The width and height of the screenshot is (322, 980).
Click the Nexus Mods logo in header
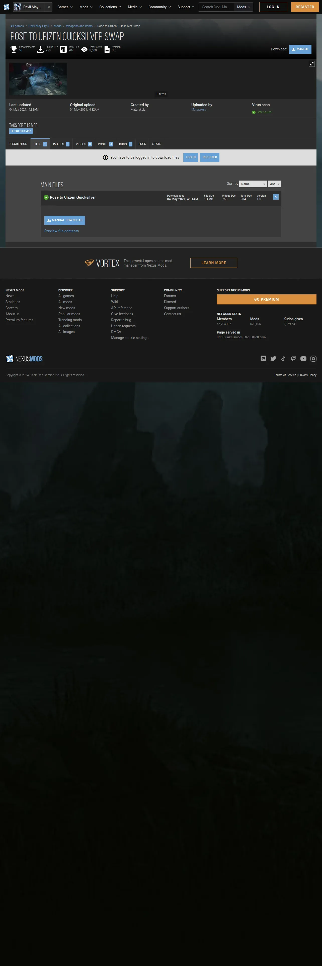7,7
